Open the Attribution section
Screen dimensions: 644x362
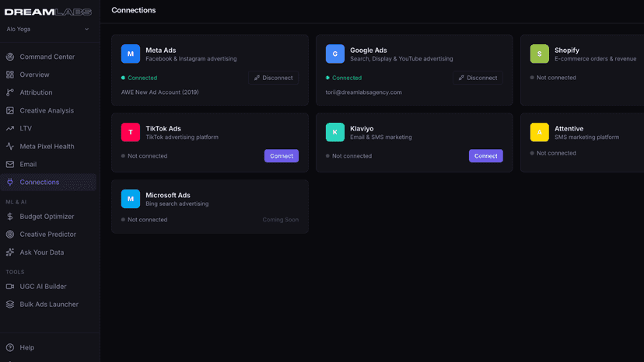pyautogui.click(x=48, y=92)
